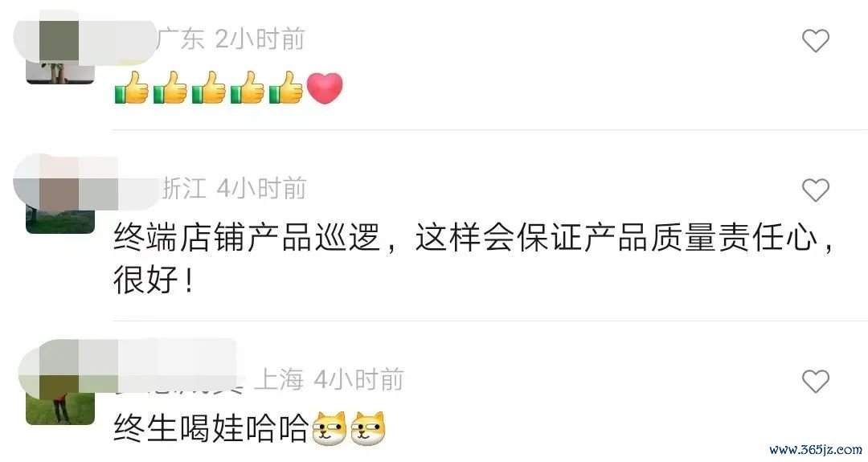
Task: Click the 广东 2小时前 timestamp
Action: coord(231,39)
